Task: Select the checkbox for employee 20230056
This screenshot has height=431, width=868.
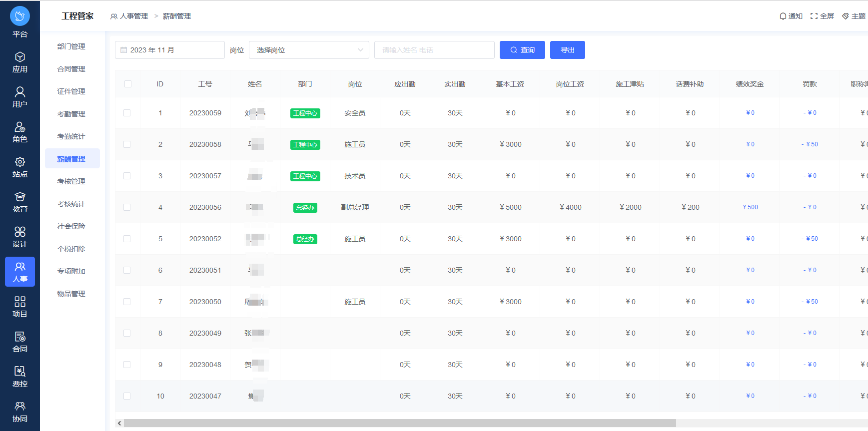Action: coord(127,207)
